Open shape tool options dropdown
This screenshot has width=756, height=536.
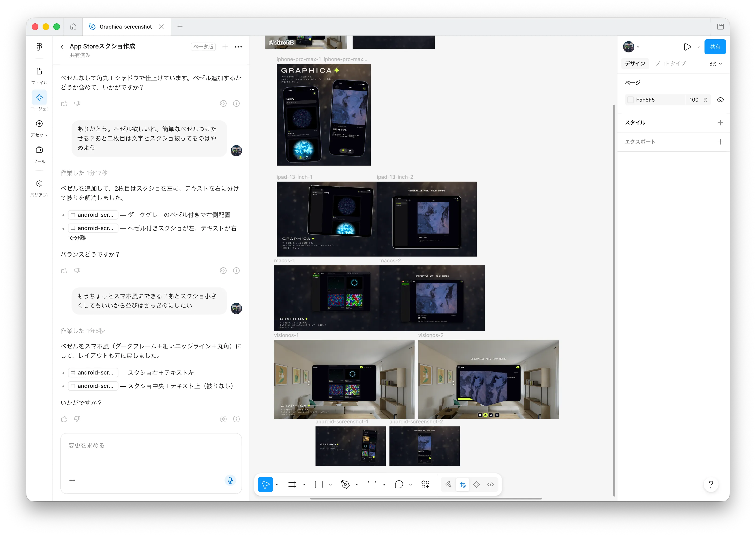pos(330,485)
